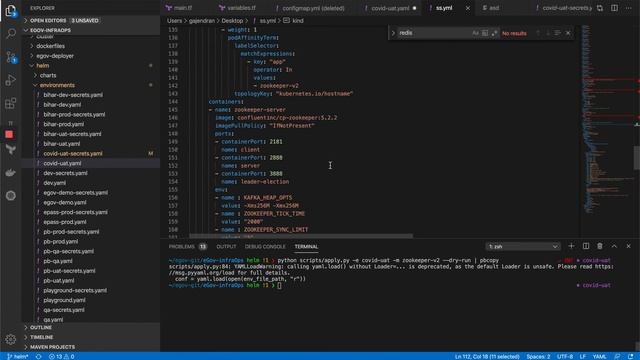Open the Debug Console panel tab
The width and height of the screenshot is (640, 360).
pos(265,247)
